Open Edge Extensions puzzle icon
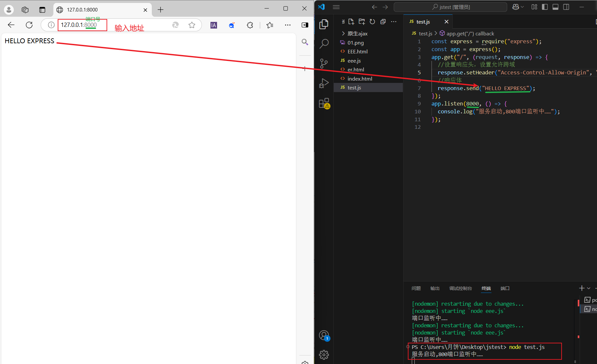Screen dimensions: 597x364 pos(250,25)
